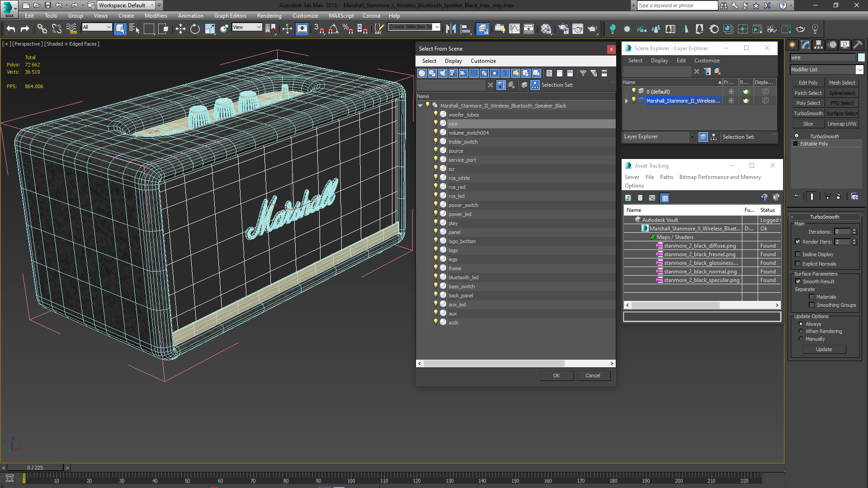The height and width of the screenshot is (488, 868).
Task: Toggle the Percent Snap button
Action: point(348,29)
